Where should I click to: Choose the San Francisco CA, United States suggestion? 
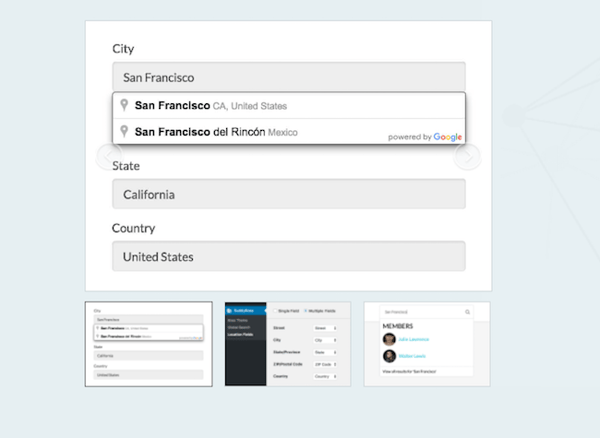[289, 106]
